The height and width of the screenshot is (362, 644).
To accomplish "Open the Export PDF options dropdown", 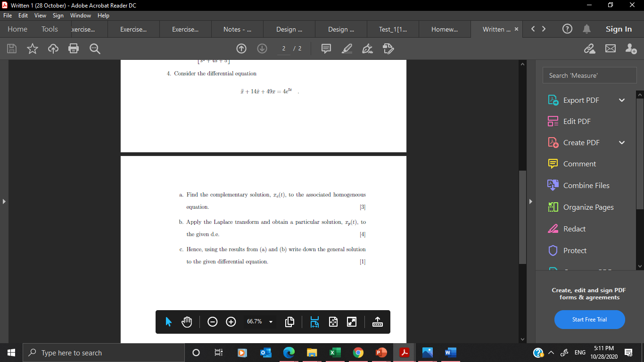I will tap(621, 100).
